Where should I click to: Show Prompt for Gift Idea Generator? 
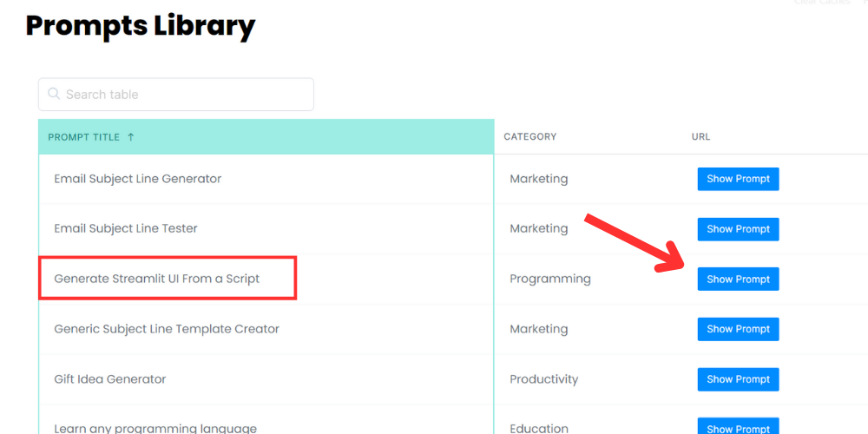(738, 379)
